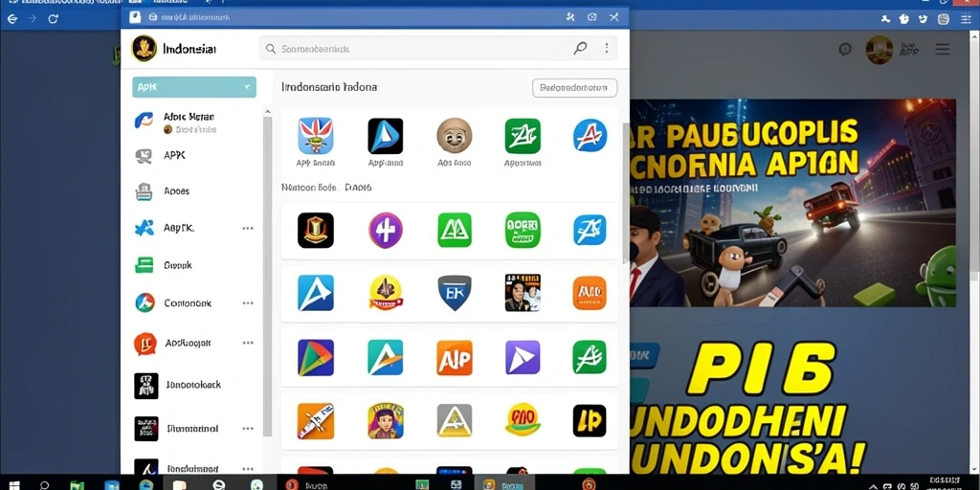Open the man portrait app icon
980x490 pixels.
click(523, 293)
